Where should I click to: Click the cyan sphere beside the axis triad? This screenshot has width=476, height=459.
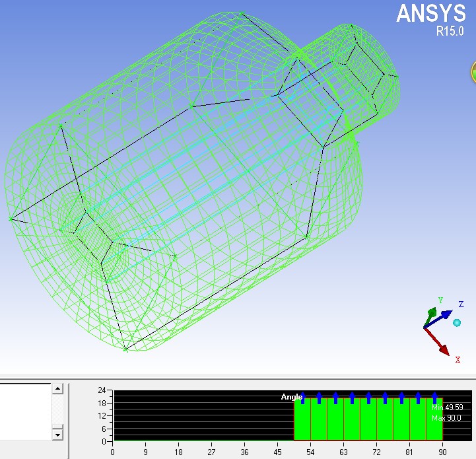[x=457, y=322]
